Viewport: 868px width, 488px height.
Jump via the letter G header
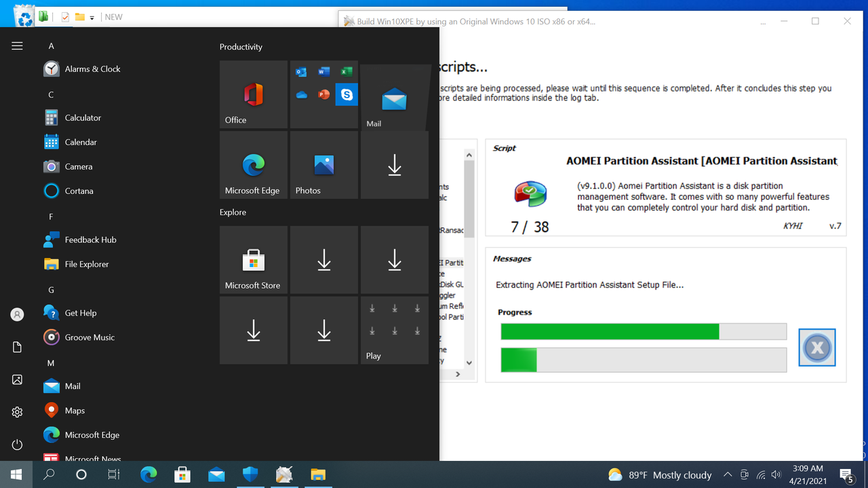click(51, 290)
